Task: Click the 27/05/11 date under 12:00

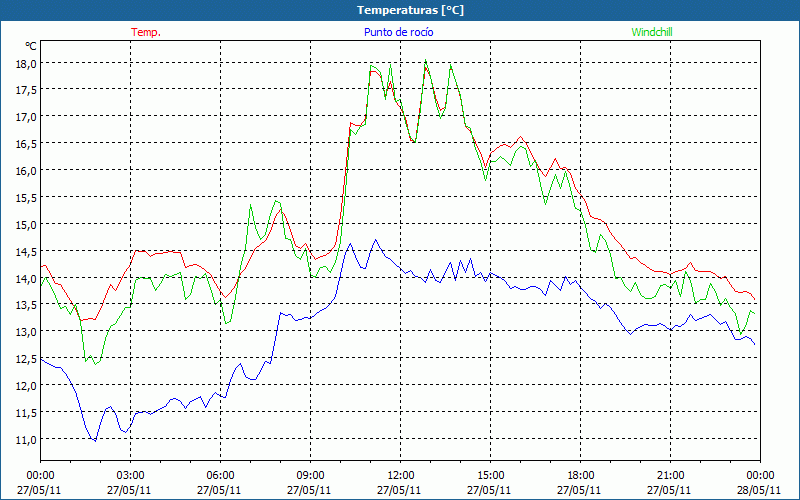Action: point(399,490)
